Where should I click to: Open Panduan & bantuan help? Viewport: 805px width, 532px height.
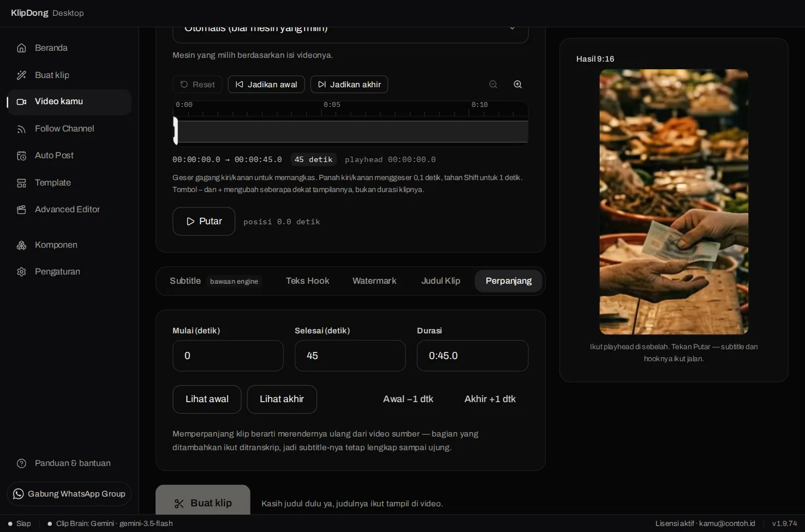click(x=69, y=463)
